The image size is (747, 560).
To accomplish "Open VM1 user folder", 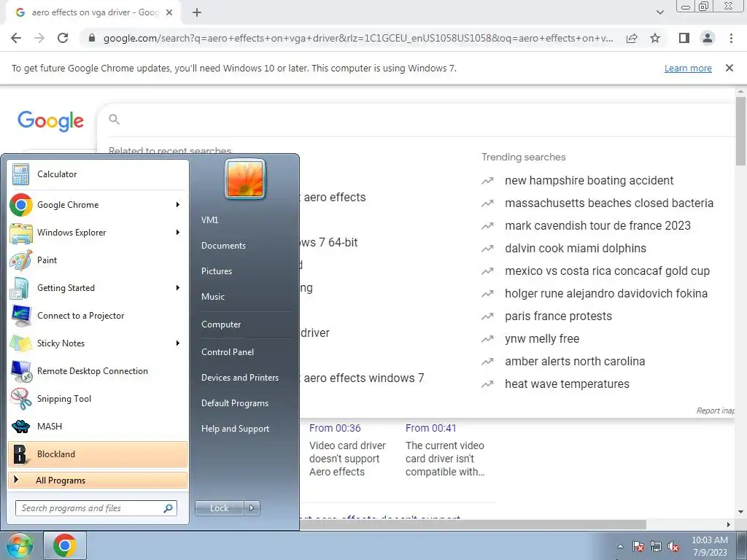I will click(x=209, y=220).
